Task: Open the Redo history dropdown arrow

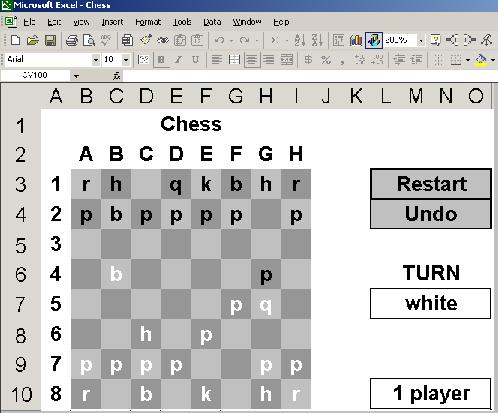Action: (x=257, y=41)
